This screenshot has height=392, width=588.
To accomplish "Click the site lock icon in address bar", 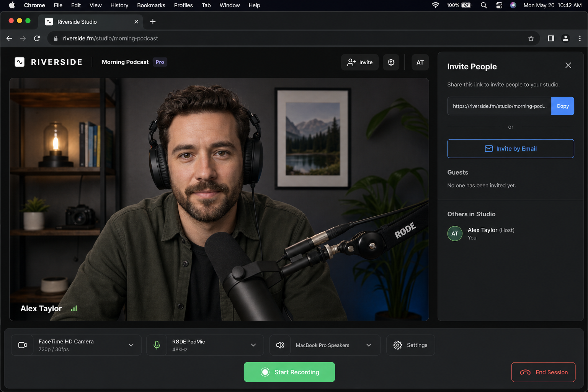I will [x=56, y=38].
